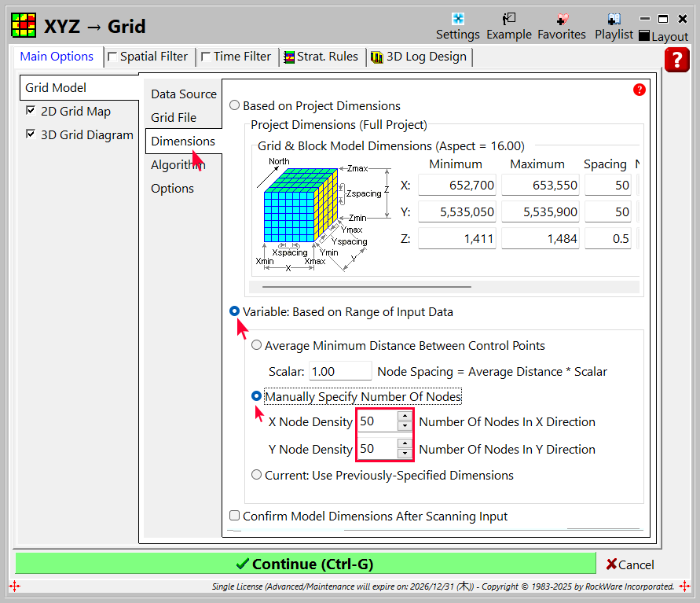Click the large red help question icon
This screenshot has height=603, width=700.
[676, 60]
